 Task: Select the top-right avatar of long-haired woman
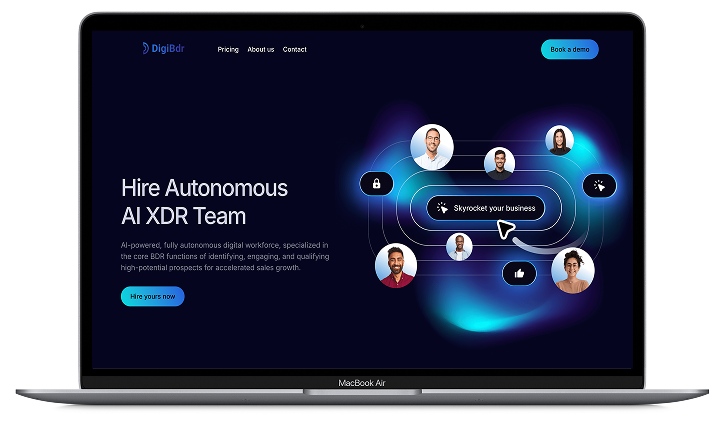(x=559, y=140)
